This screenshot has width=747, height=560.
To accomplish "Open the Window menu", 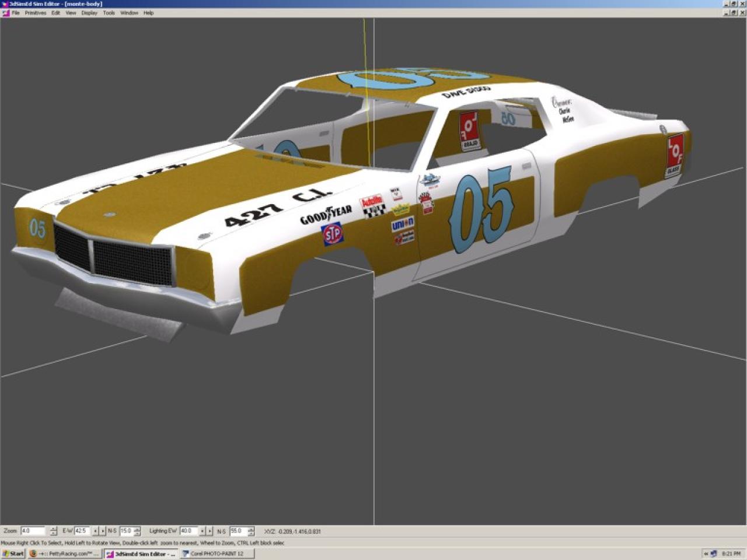I will click(x=129, y=13).
